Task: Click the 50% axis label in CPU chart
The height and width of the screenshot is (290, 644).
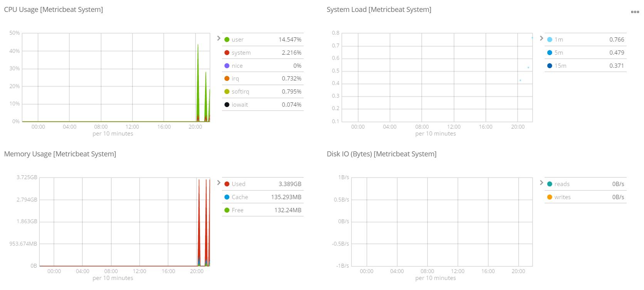Action: click(x=15, y=33)
